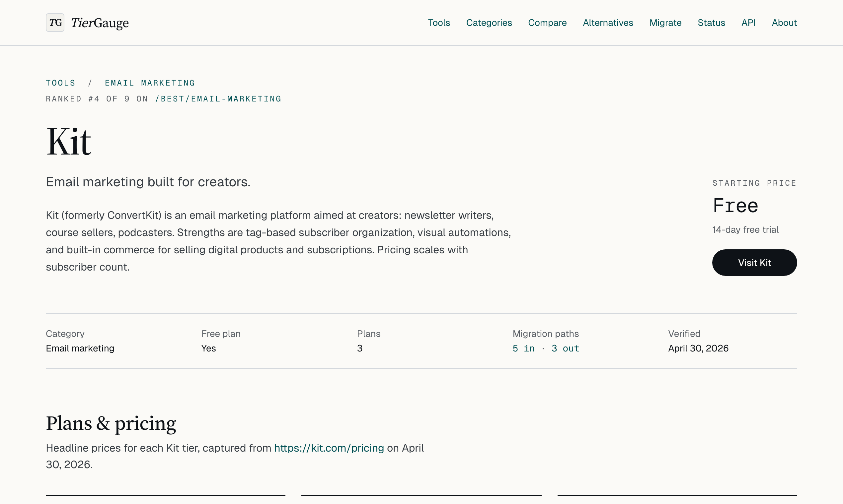
Task: Click the TOOLS breadcrumb
Action: pyautogui.click(x=60, y=83)
